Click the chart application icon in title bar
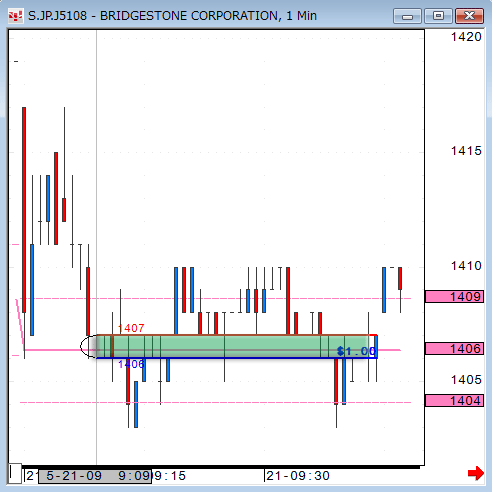Viewport: 492px width, 492px height. (15, 16)
